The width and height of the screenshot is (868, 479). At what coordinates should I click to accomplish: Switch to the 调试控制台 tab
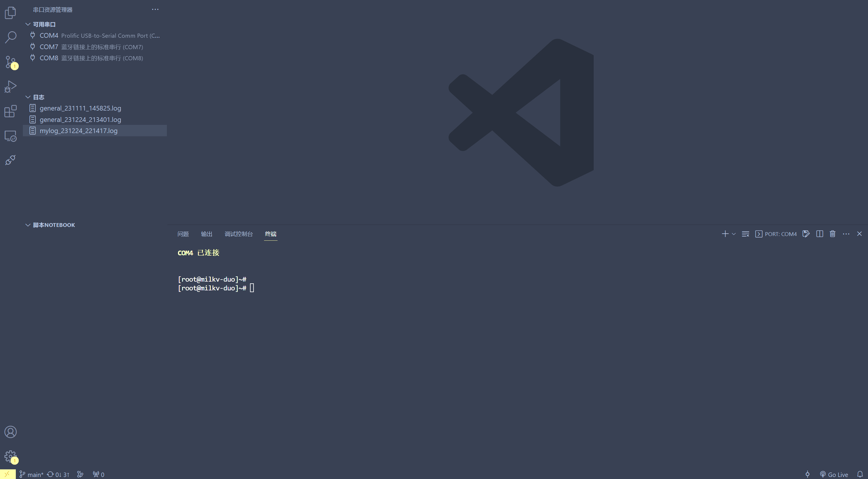[x=239, y=234]
